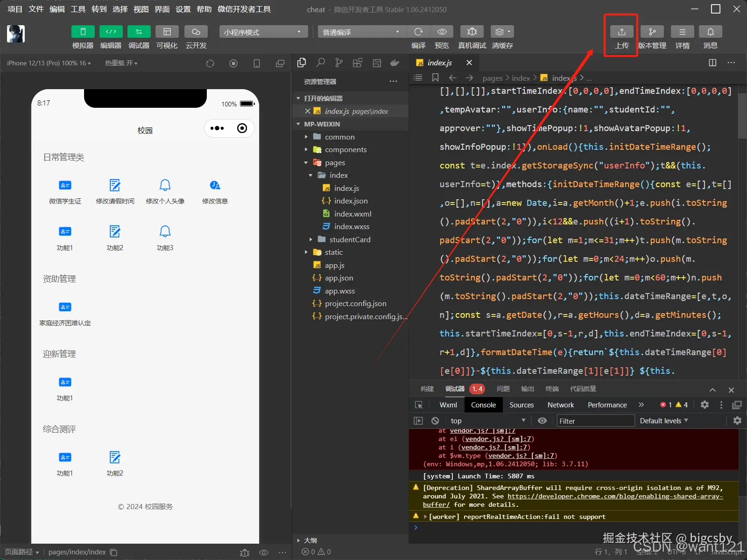Open the search icon in sidebar
Image resolution: width=747 pixels, height=560 pixels.
[x=320, y=63]
